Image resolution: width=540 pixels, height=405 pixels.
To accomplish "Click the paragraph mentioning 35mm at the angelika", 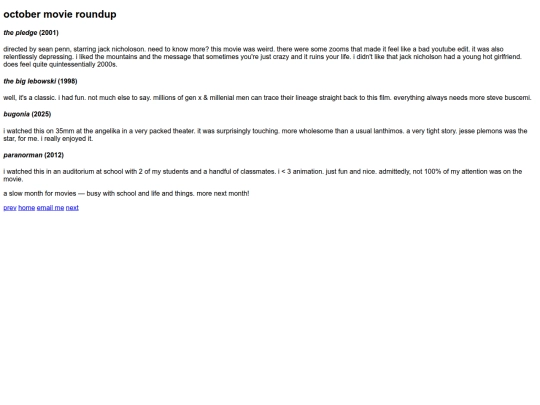I will point(265,135).
